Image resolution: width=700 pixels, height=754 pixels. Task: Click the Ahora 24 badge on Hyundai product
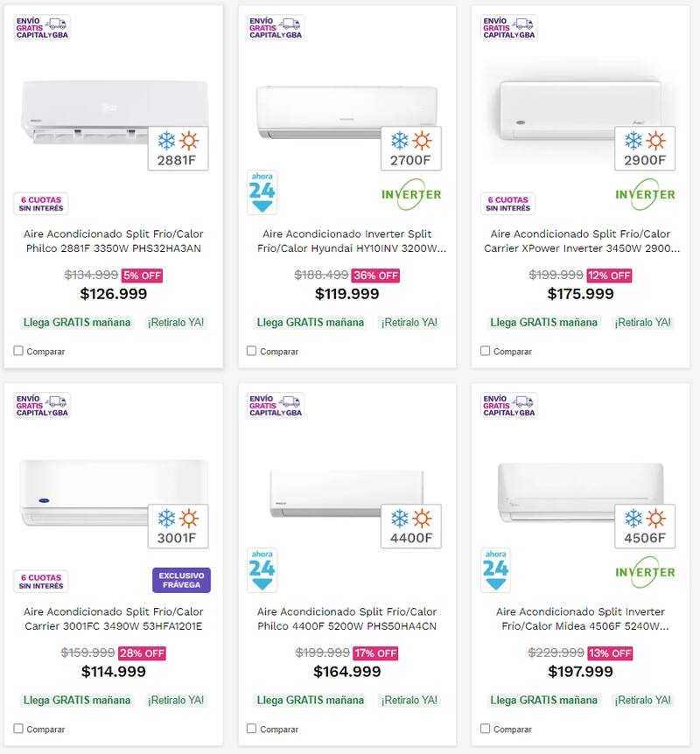coord(262,192)
